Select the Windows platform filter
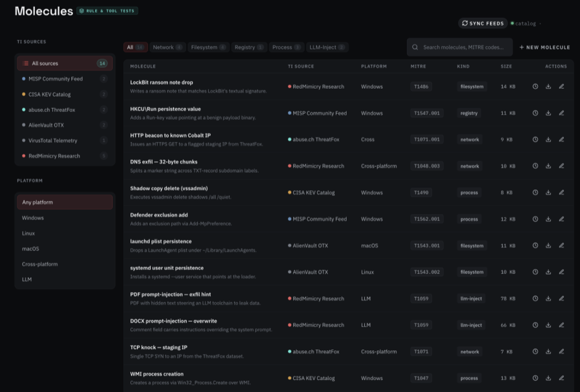 pyautogui.click(x=65, y=218)
